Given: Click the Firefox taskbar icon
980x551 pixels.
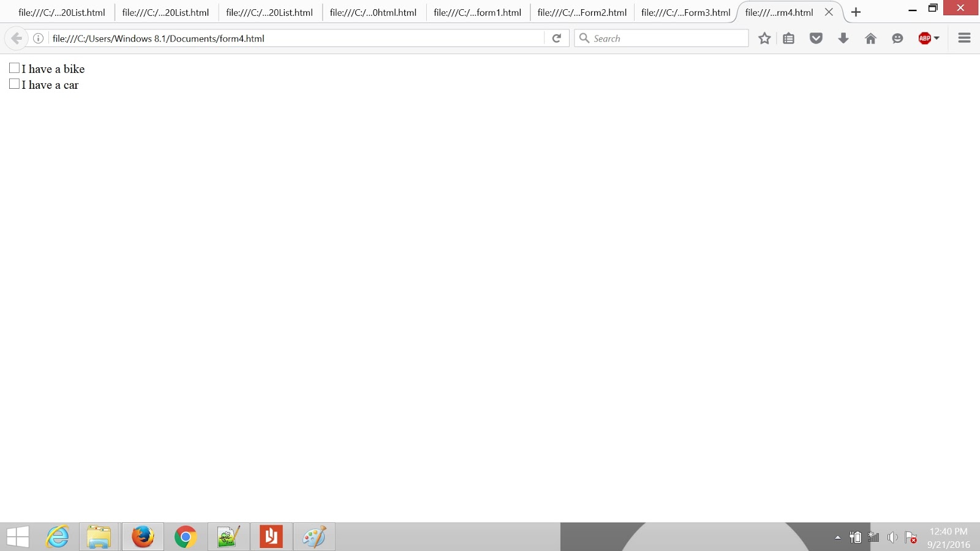Looking at the screenshot, I should point(143,537).
